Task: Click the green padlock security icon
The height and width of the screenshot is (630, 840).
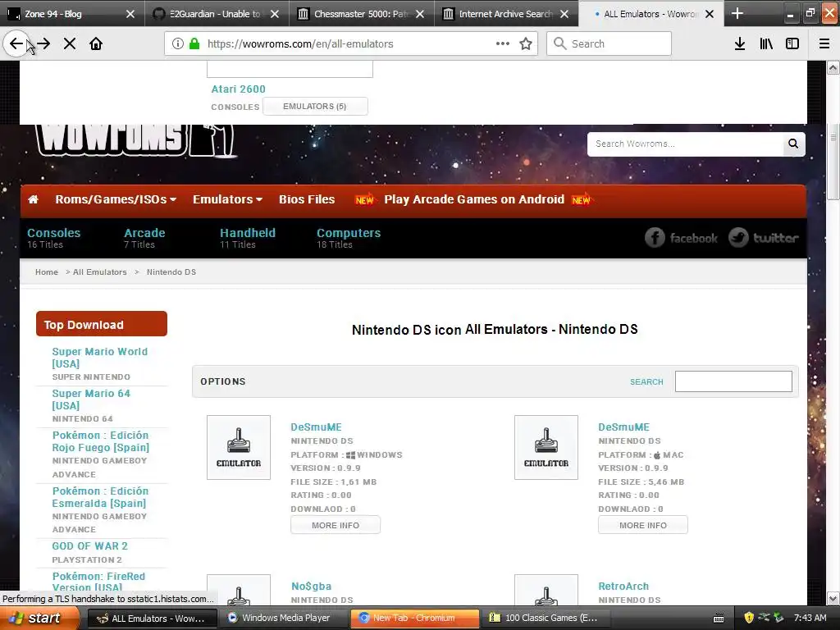Action: click(x=194, y=44)
